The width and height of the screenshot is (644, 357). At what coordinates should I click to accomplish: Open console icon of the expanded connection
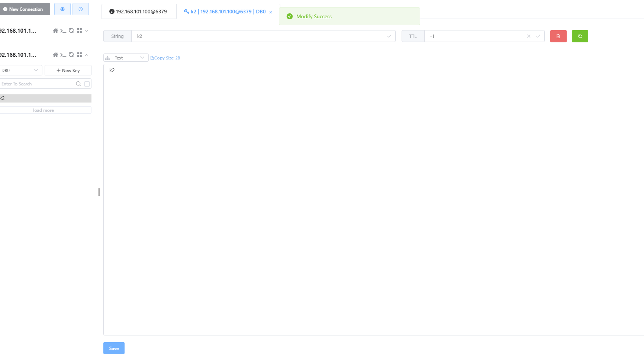[63, 55]
